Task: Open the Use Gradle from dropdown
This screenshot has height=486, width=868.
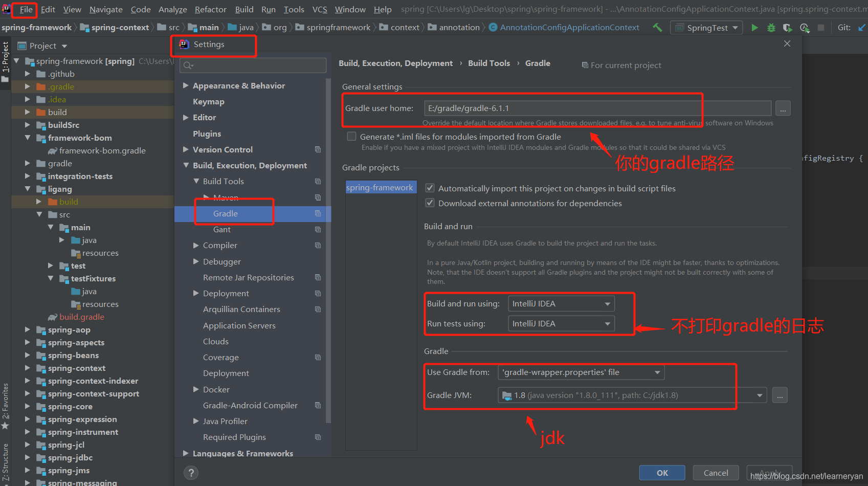Action: tap(581, 372)
